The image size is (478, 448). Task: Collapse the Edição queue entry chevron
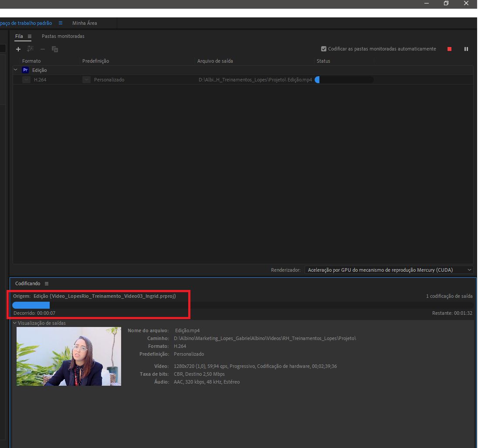15,70
